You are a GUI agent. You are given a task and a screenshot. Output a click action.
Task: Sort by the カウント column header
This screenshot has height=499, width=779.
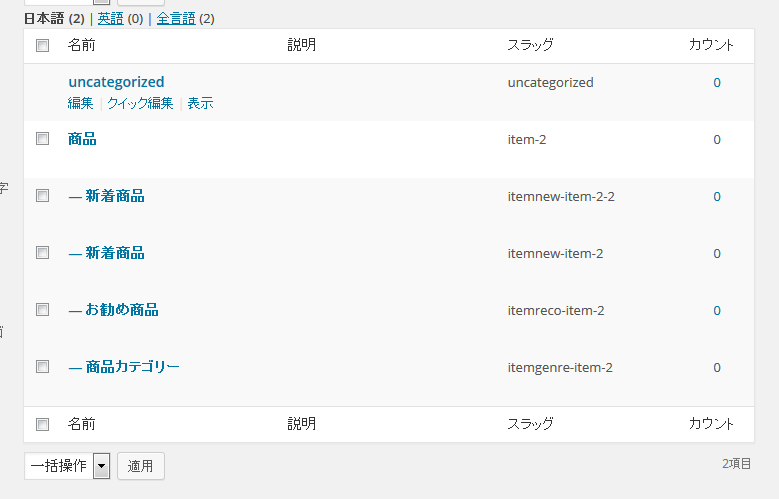711,45
